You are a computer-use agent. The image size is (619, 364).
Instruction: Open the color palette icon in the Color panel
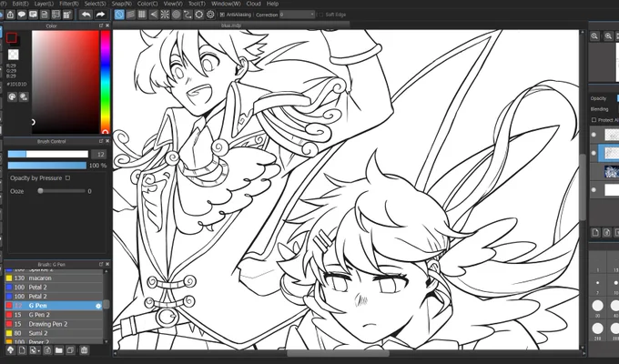coord(12,96)
